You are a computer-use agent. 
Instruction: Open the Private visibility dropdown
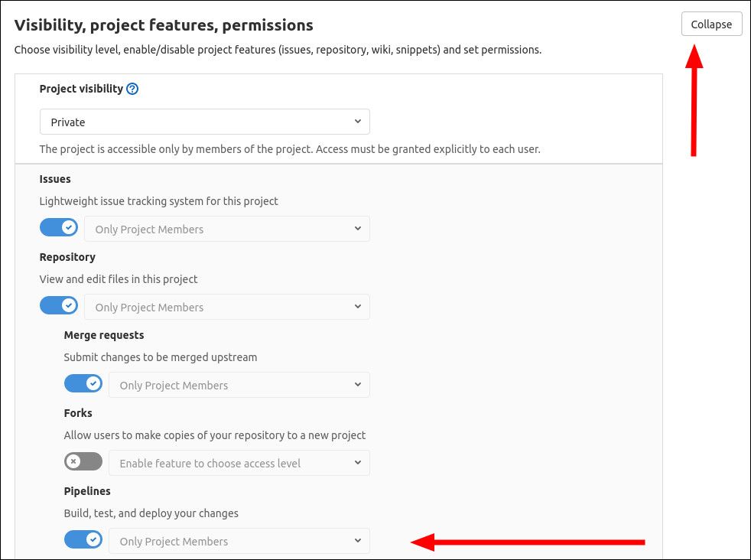click(x=204, y=121)
